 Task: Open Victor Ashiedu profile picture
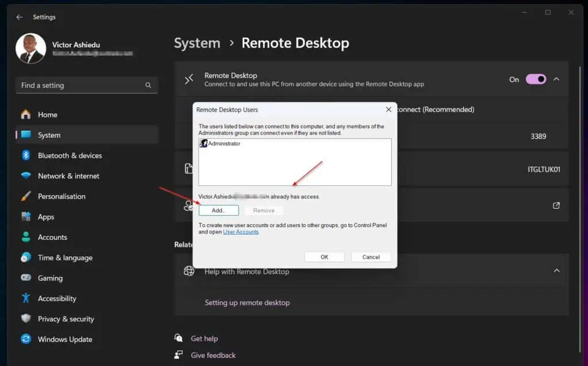click(31, 48)
